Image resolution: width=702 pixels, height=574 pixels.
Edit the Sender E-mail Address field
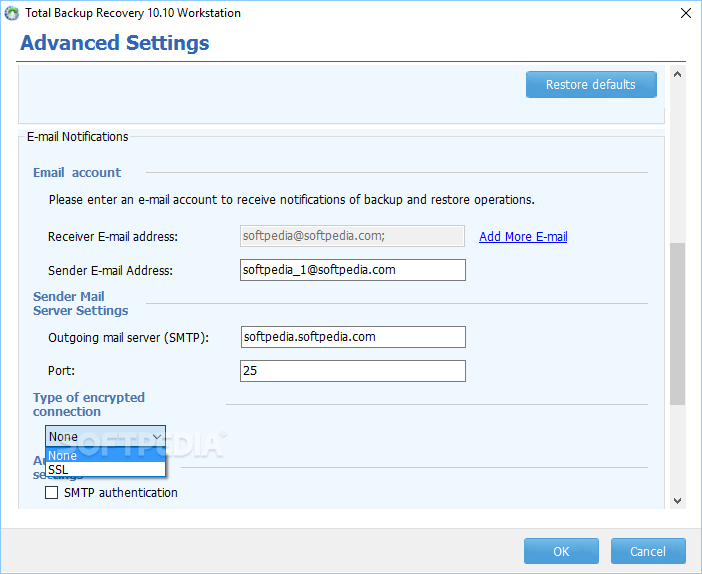[x=353, y=270]
